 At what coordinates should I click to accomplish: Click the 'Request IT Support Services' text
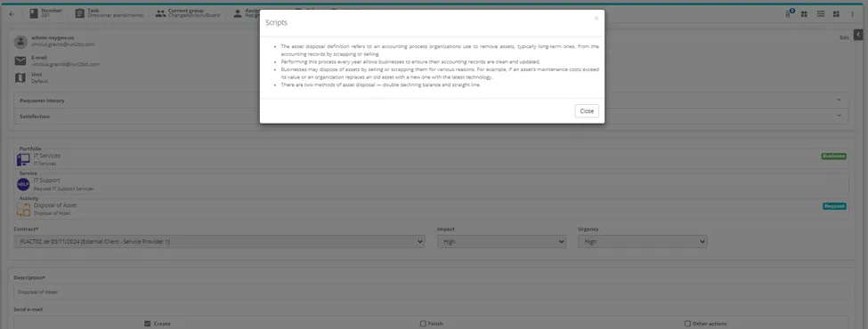[x=64, y=189]
